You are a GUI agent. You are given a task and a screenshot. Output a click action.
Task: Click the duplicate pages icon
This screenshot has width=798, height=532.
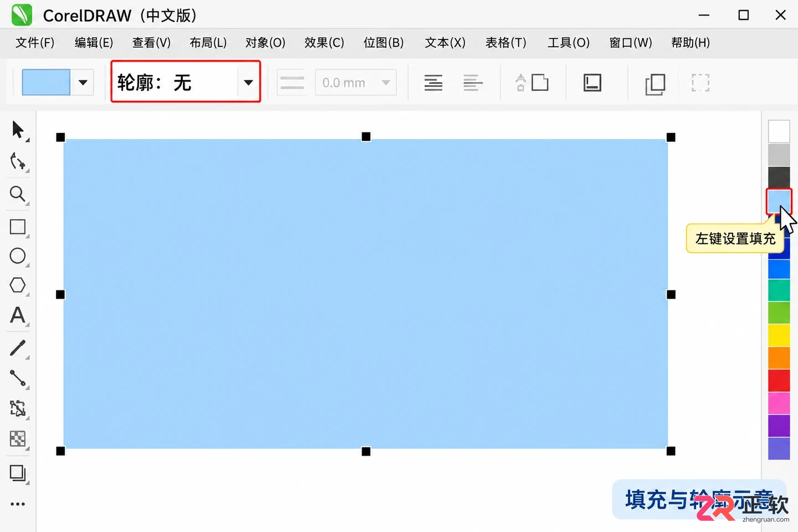[655, 84]
